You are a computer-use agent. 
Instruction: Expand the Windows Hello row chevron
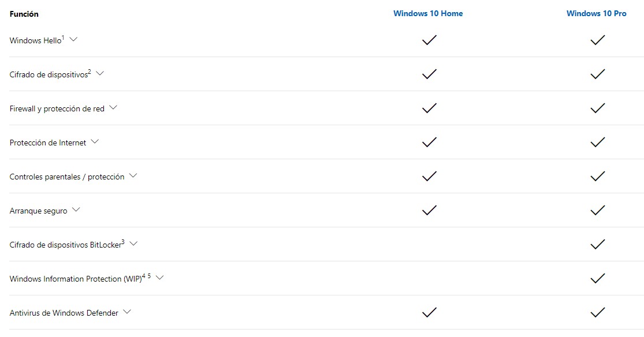73,39
